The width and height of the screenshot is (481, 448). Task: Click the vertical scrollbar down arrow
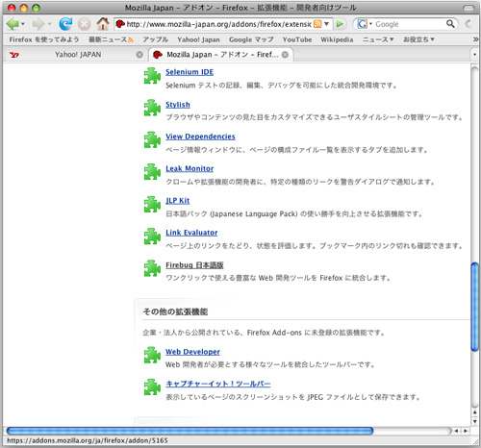[475, 421]
